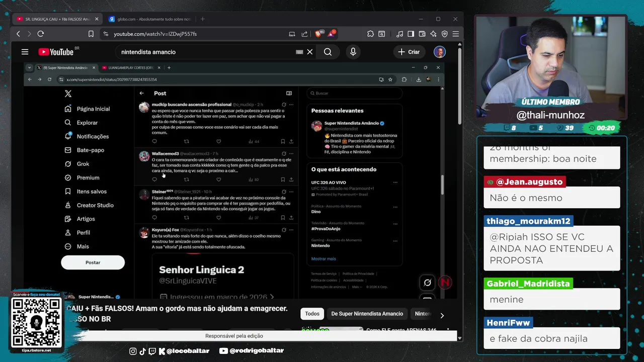
Task: Reply to Wallacemod3's post
Action: click(154, 179)
